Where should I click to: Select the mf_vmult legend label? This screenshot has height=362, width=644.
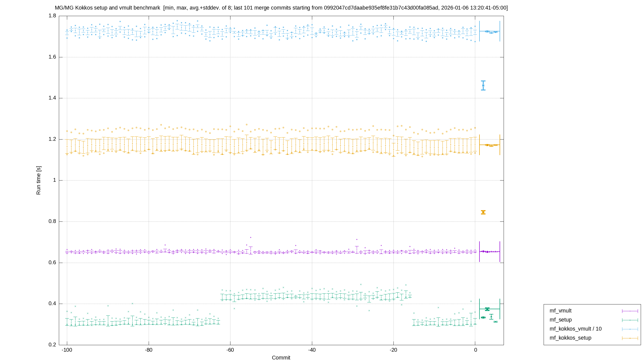coord(560,311)
